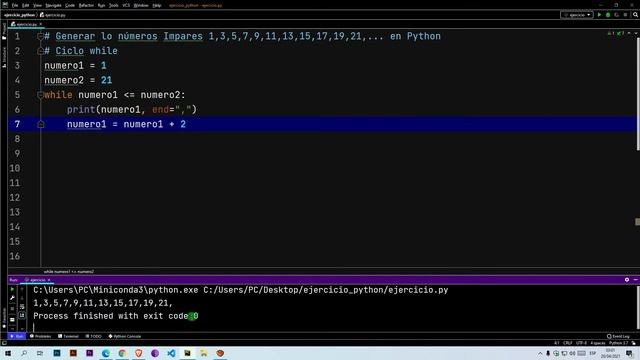Collapse the while loop on line 5

coord(40,95)
